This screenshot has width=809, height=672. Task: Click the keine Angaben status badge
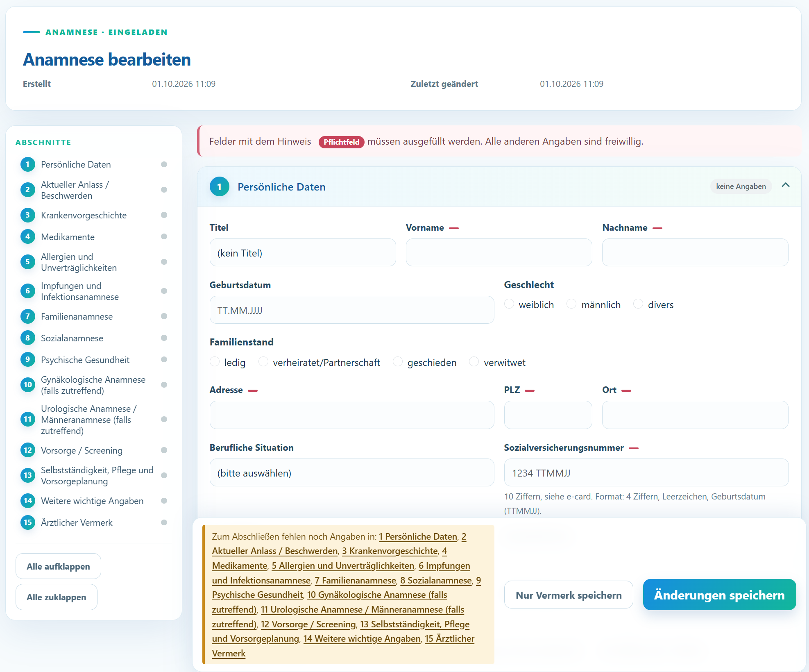tap(741, 186)
